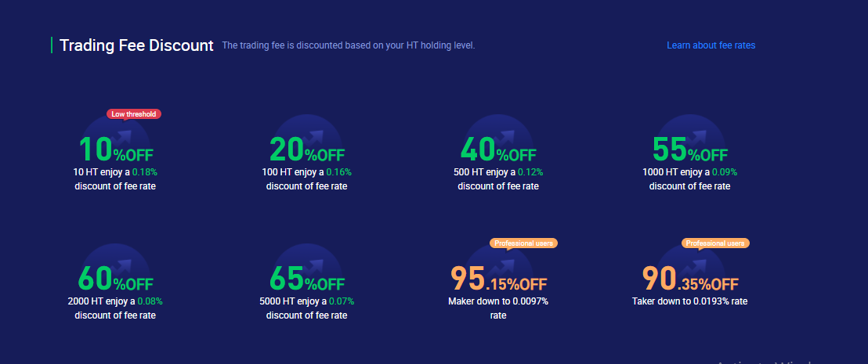Click Maker down to 0.0097% rate text
The width and height of the screenshot is (868, 364).
498,308
